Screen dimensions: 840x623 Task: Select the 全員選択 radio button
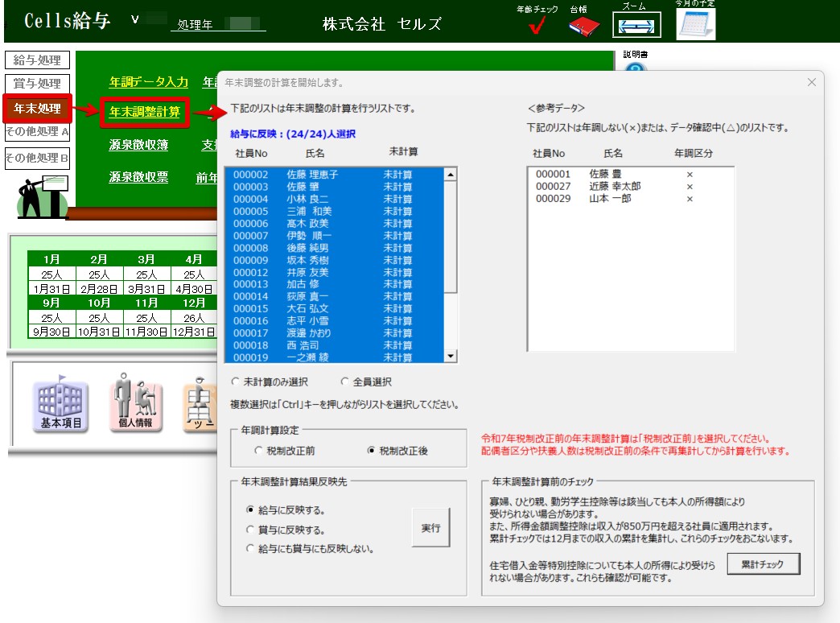pos(346,382)
